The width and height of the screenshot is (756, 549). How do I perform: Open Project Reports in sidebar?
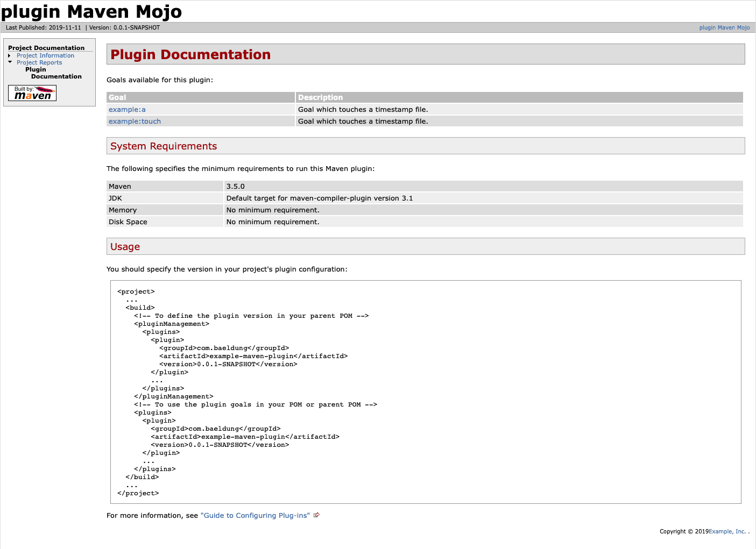pos(39,62)
